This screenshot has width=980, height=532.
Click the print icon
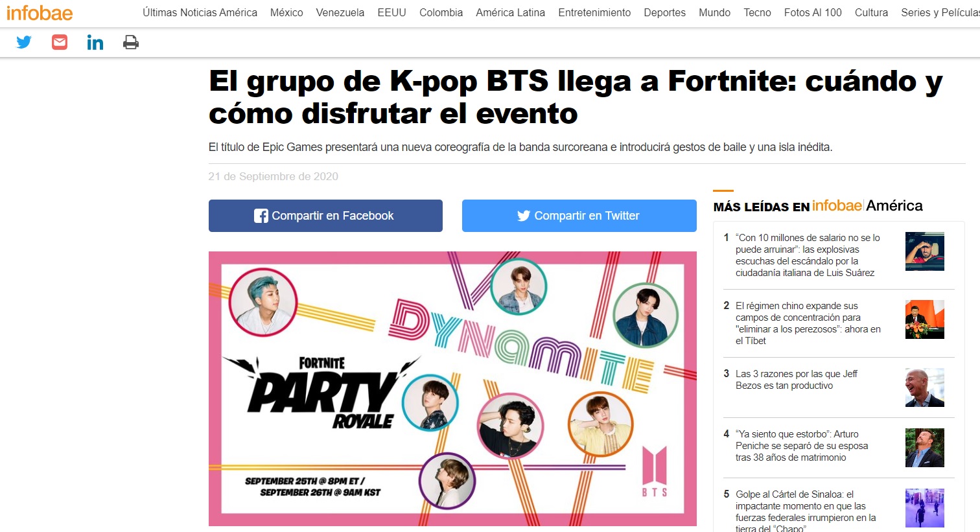pyautogui.click(x=131, y=43)
